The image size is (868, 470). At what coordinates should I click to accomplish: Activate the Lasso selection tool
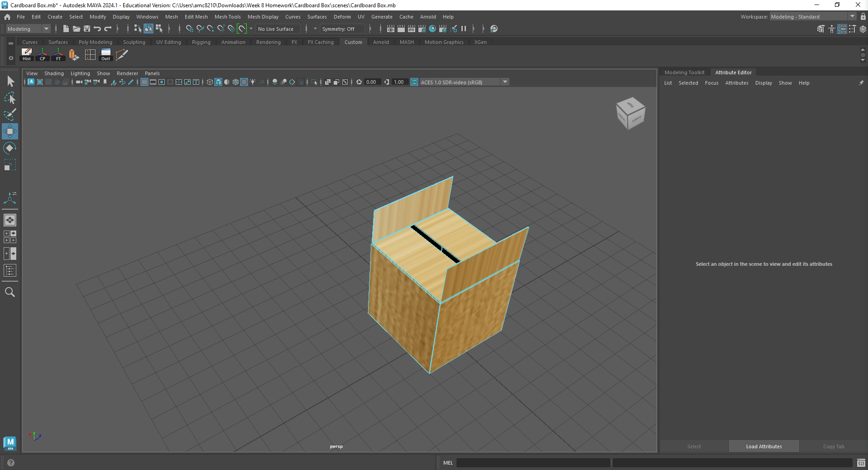point(10,98)
